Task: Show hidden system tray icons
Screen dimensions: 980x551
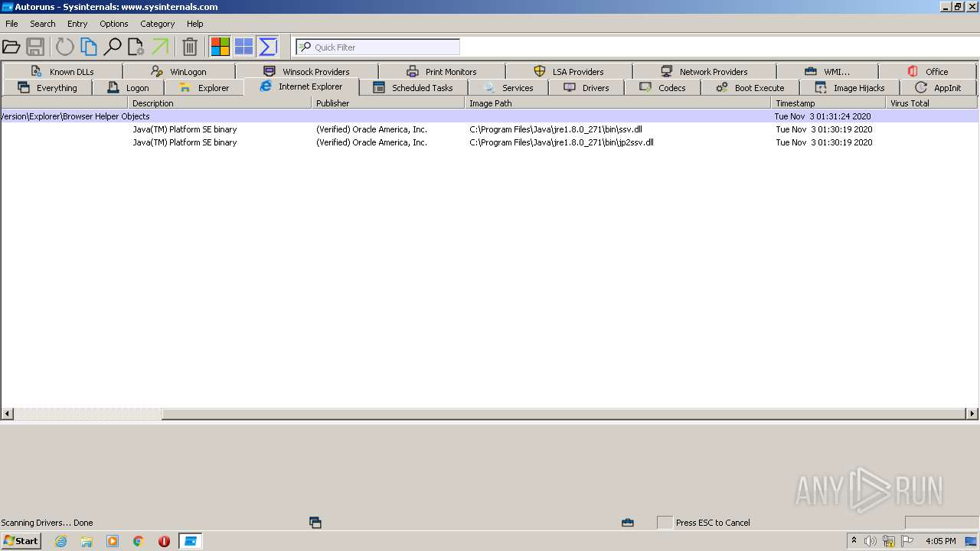Action: point(854,541)
